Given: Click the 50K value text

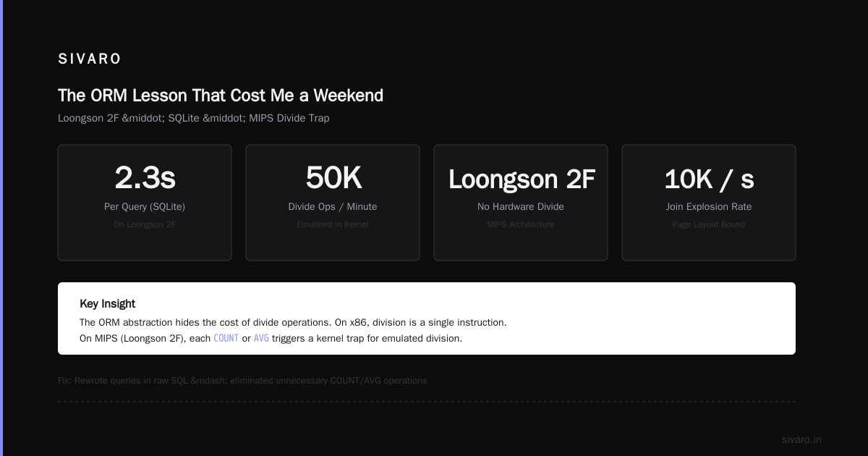Looking at the screenshot, I should click(333, 178).
